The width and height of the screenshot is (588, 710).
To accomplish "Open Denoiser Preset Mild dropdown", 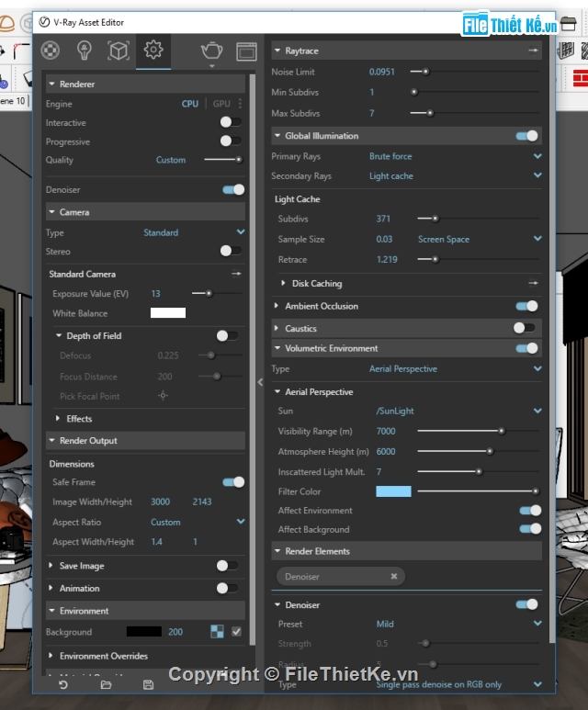I will click(x=458, y=624).
